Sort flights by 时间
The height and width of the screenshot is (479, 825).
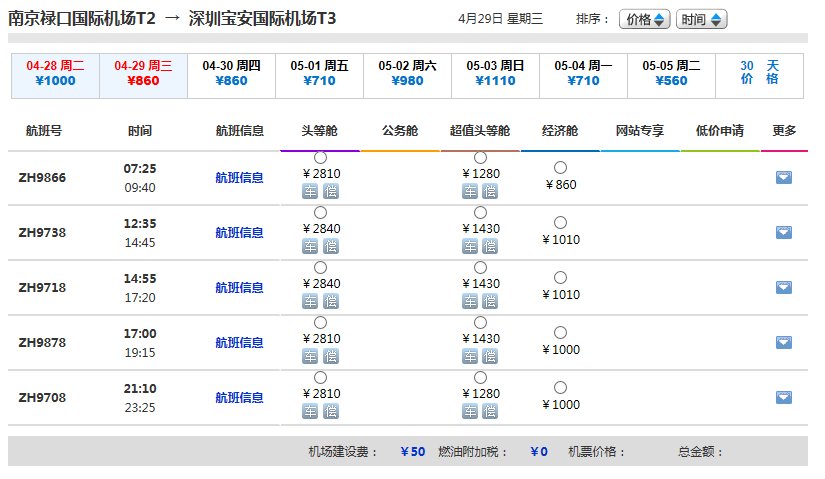point(701,19)
